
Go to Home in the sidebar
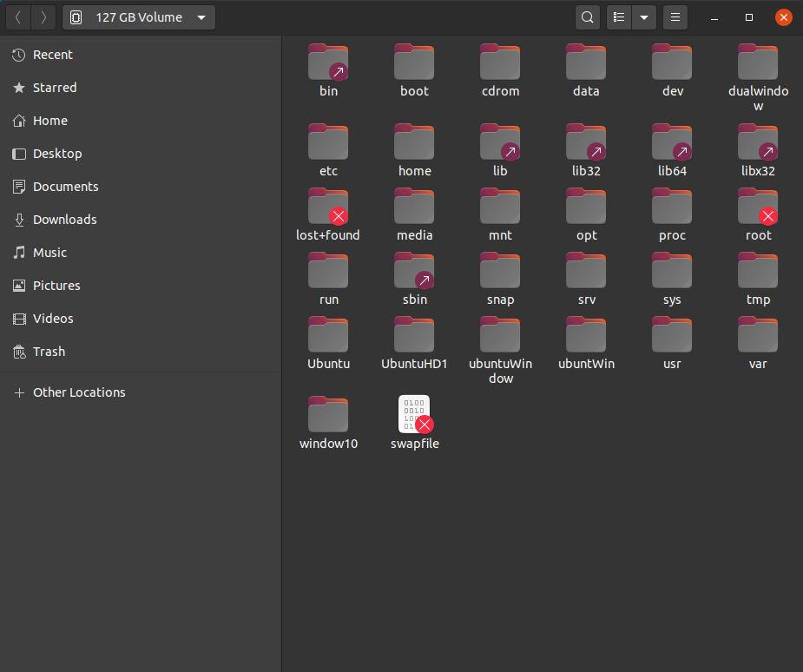141,121
